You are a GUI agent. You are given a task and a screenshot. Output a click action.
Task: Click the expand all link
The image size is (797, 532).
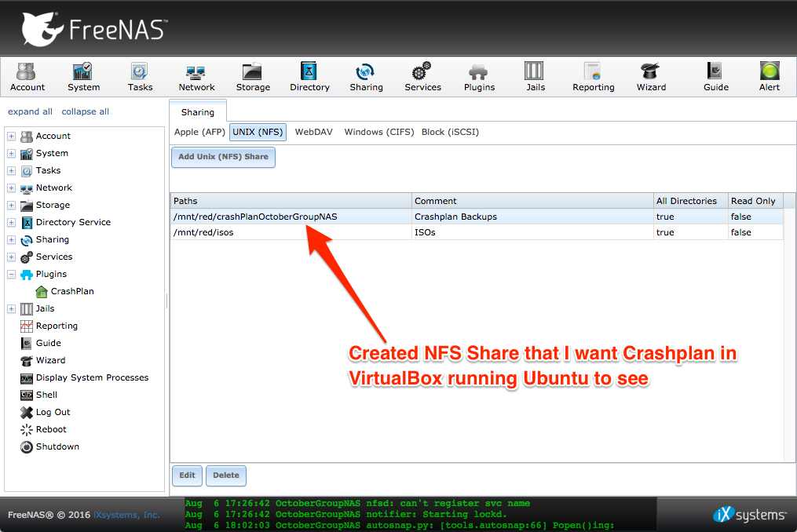point(30,111)
